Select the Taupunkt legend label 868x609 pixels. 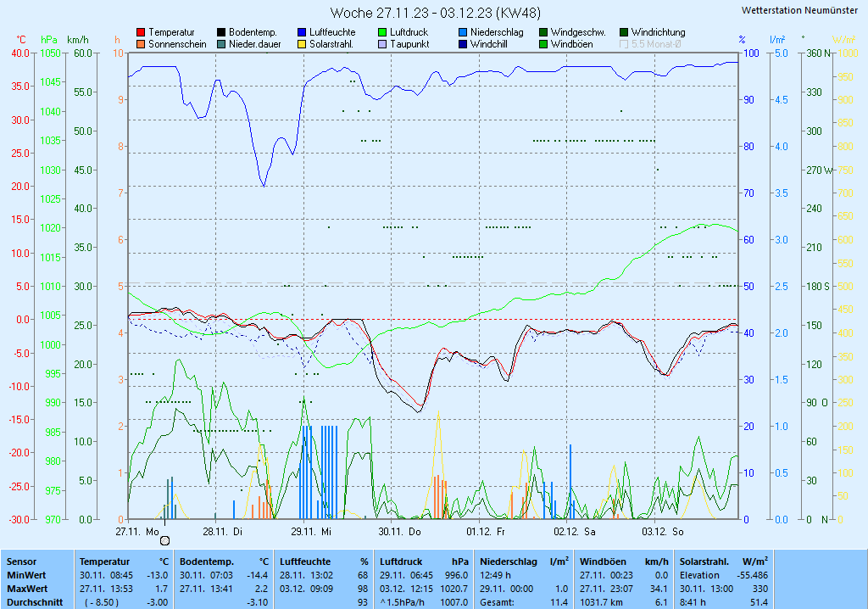pos(409,44)
